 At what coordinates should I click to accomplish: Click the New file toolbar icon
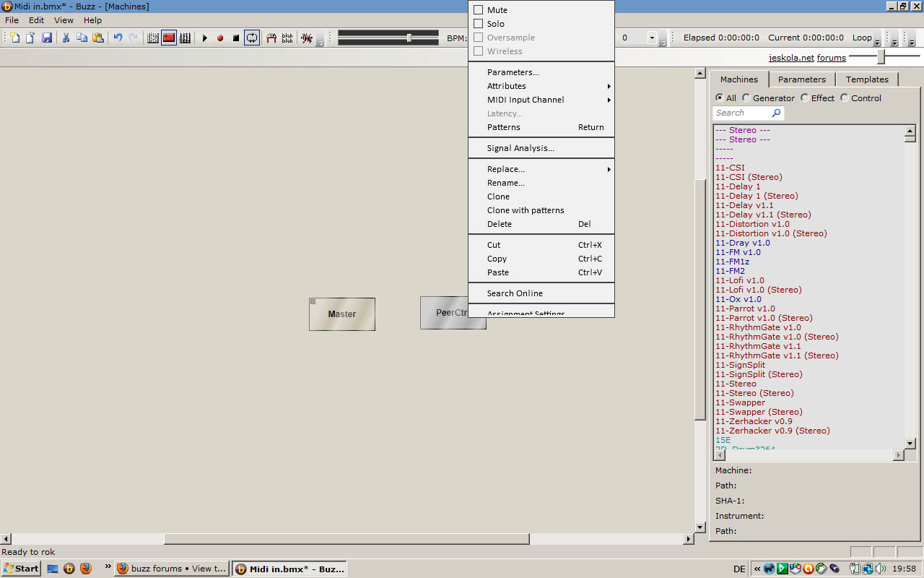[x=14, y=38]
